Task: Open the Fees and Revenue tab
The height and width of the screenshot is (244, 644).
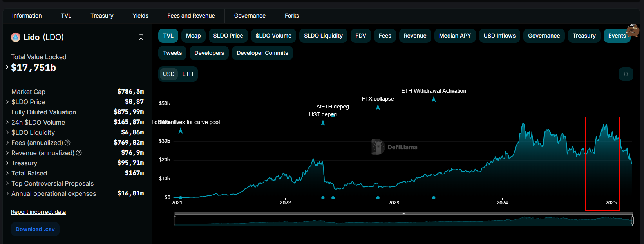Action: (x=191, y=16)
